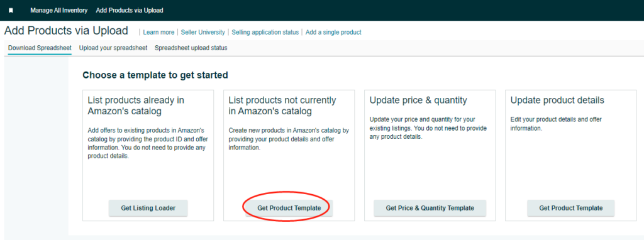Screen dimensions: 644x240
Task: Click the bookmark icon in top bar
Action: (11, 11)
